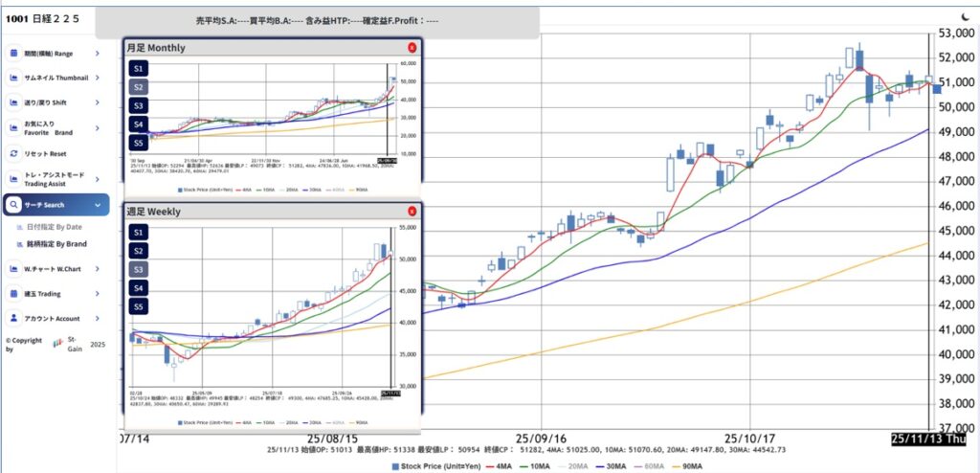Click the Reset refresh icon
Image resolution: width=980 pixels, height=473 pixels.
(14, 153)
